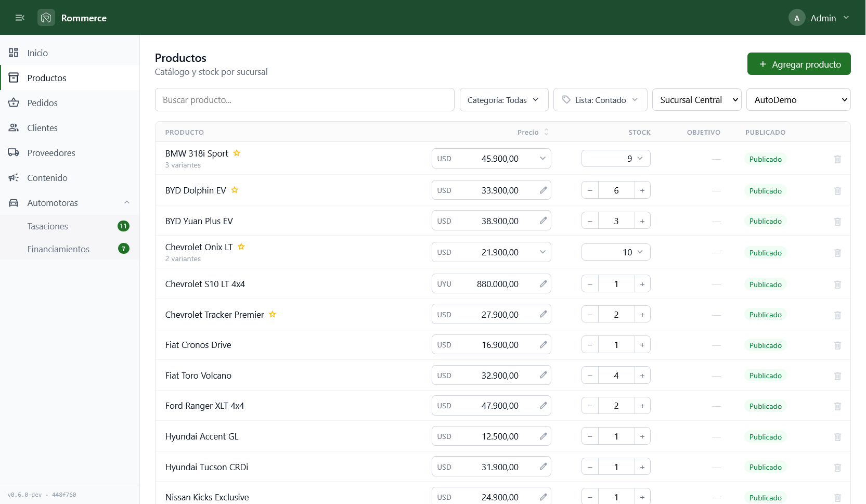
Task: Click the Hyundai Accent GL product name
Action: (202, 436)
